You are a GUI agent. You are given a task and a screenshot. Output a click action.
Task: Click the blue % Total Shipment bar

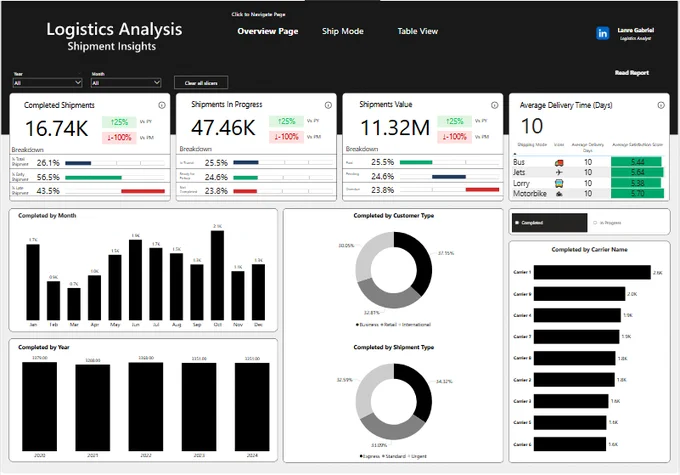[x=78, y=163]
